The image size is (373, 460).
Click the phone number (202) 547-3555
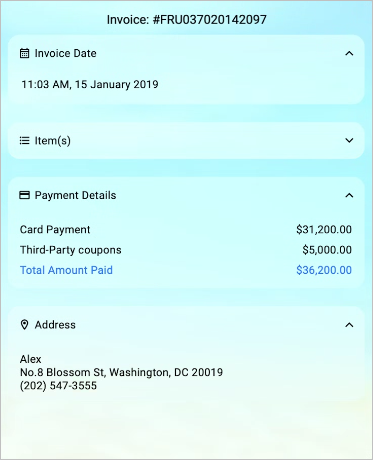coord(58,386)
